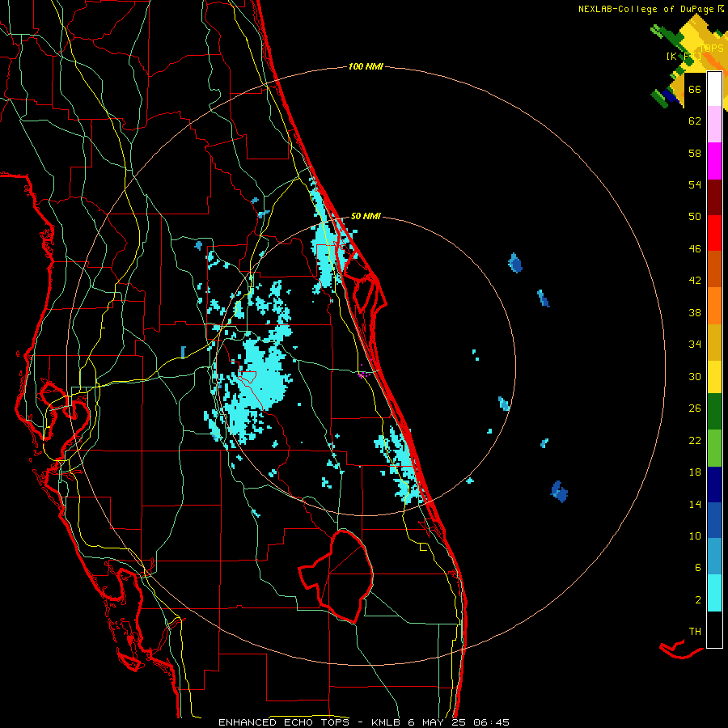
Task: Click the legend value "22"
Action: pos(695,440)
